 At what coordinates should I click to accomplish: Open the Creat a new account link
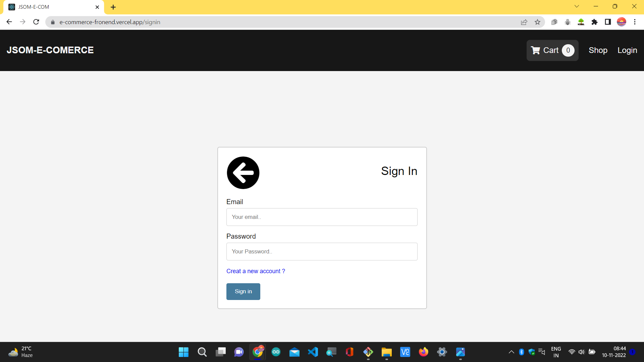coord(256,271)
